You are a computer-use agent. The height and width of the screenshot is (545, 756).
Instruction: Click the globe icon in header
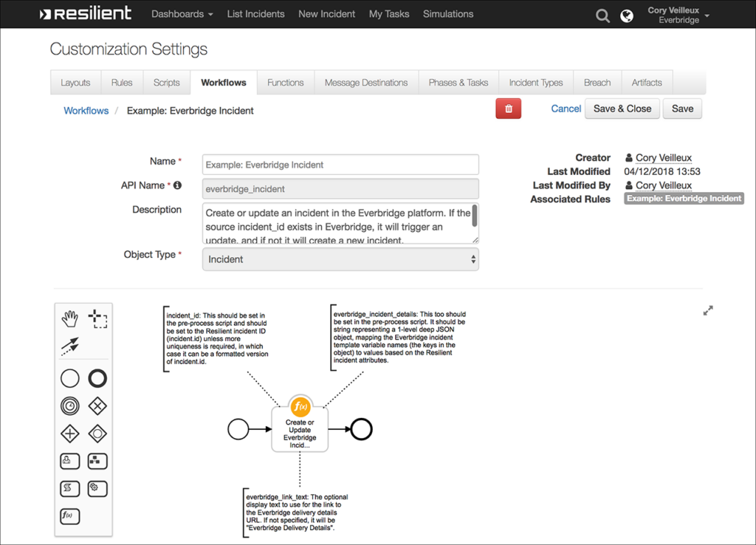pyautogui.click(x=627, y=16)
